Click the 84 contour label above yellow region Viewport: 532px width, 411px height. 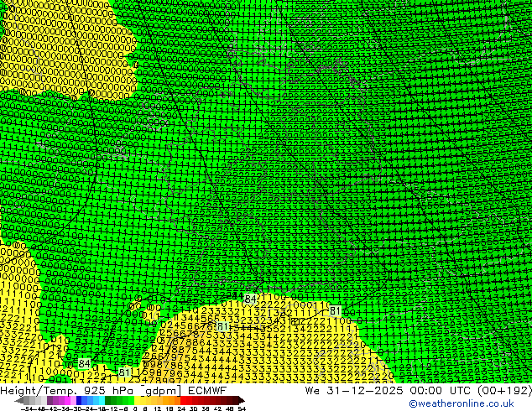point(250,299)
